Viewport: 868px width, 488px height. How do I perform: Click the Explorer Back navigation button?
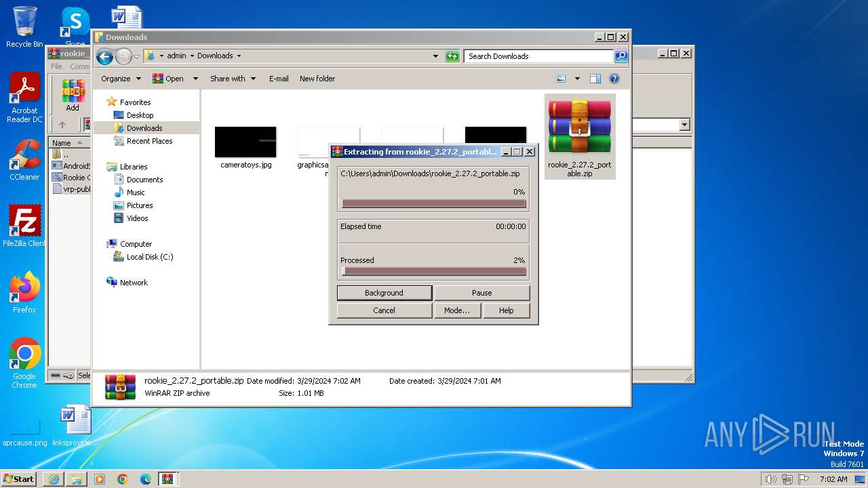coord(104,56)
